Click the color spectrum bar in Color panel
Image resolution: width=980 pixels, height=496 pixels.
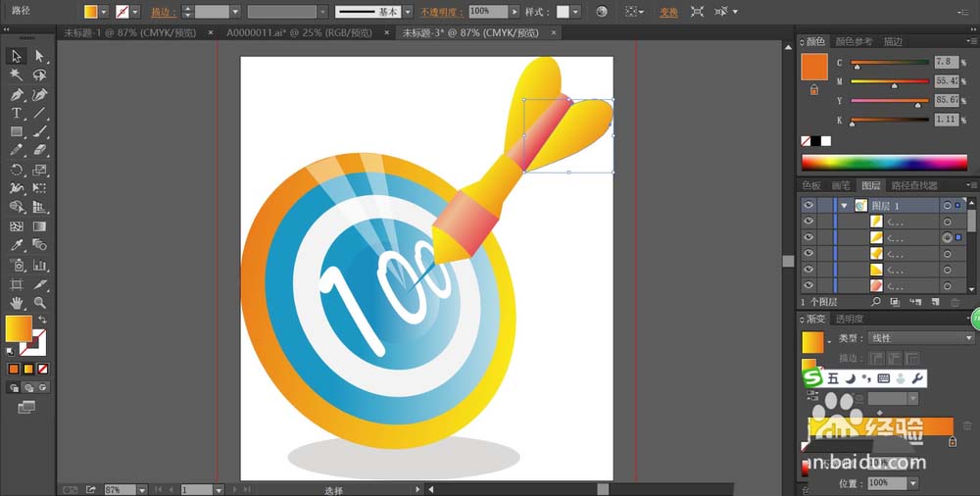[884, 163]
